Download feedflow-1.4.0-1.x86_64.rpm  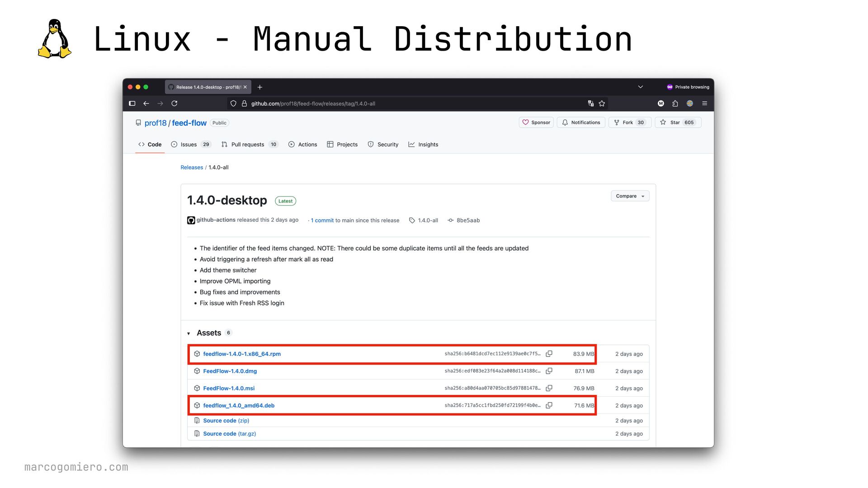coord(242,354)
